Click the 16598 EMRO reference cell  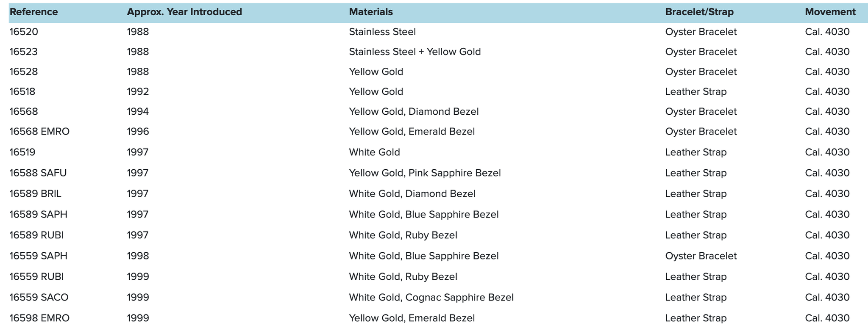coord(39,318)
